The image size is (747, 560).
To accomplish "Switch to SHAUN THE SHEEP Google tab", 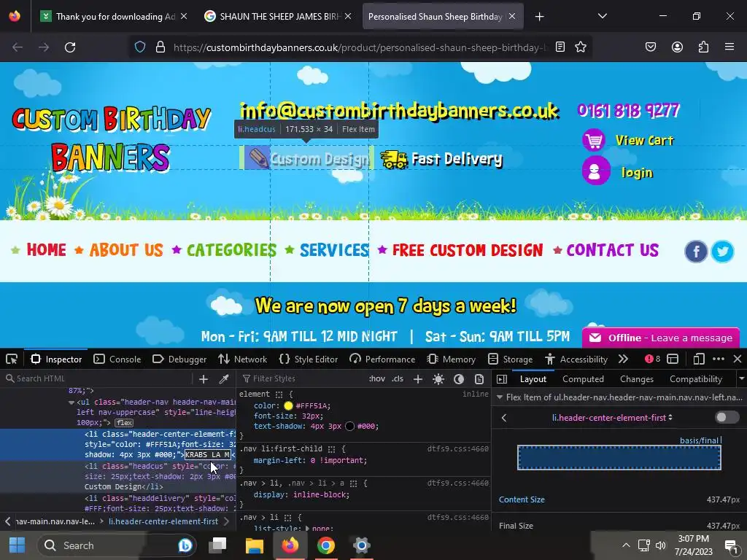I will pos(278,16).
